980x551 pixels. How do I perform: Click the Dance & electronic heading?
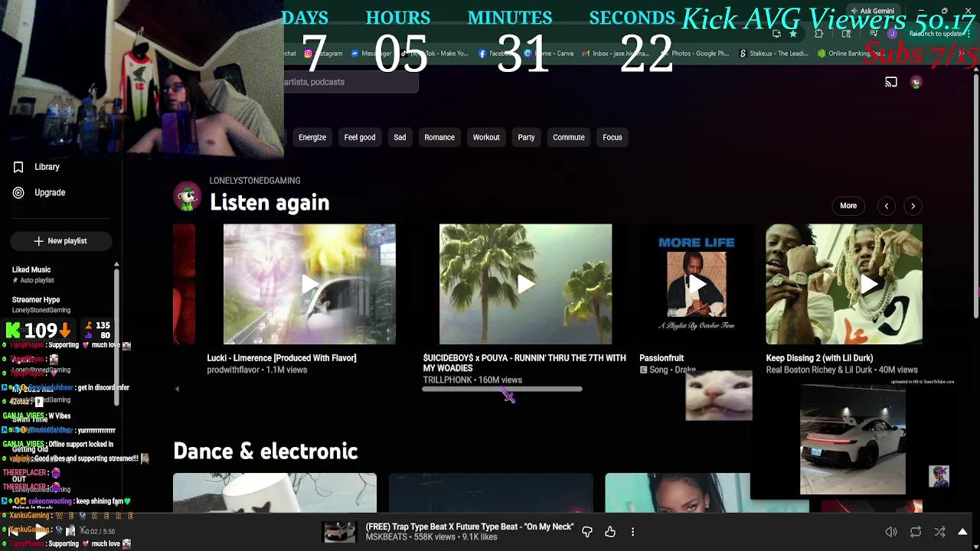point(266,452)
